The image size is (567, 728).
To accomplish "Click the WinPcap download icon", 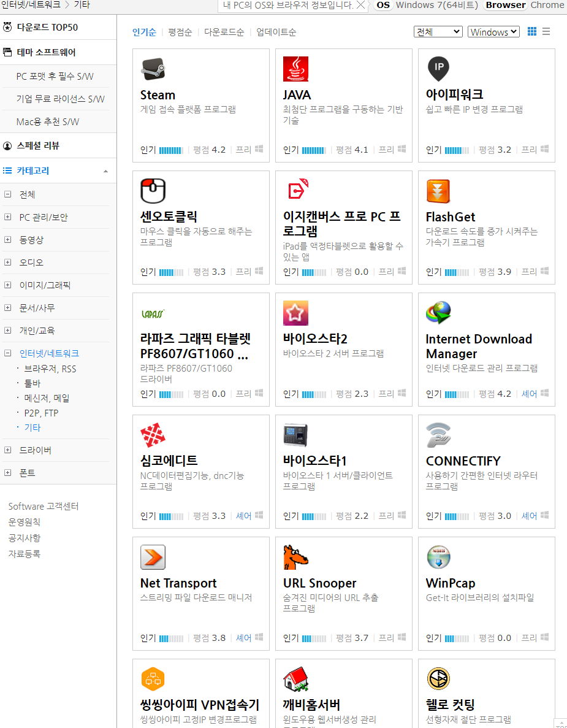I will click(x=438, y=557).
